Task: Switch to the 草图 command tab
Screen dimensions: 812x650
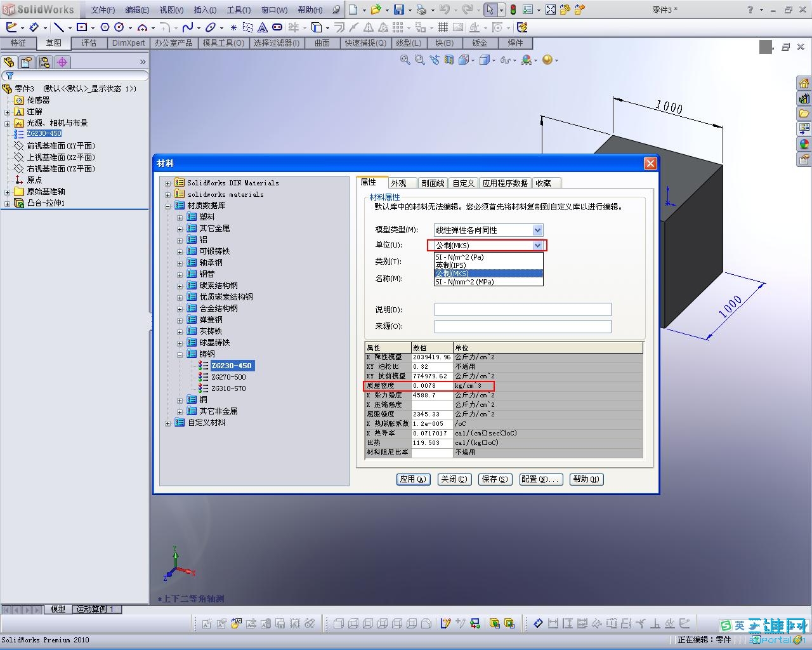Action: [54, 43]
